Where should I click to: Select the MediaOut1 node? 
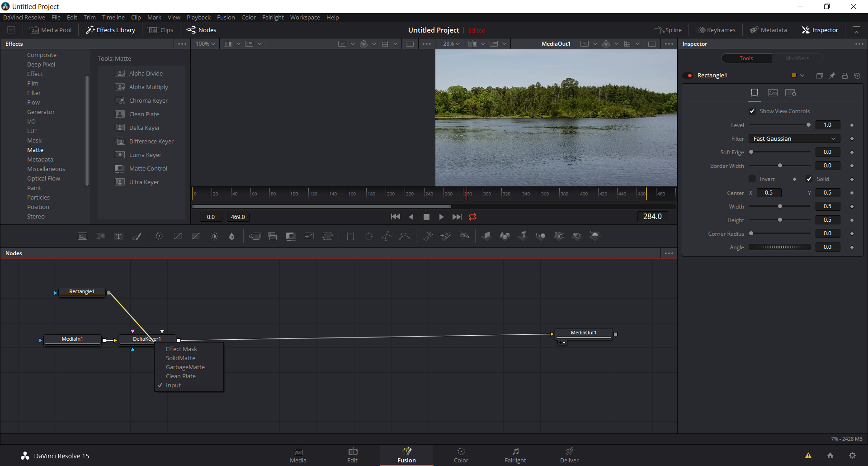583,333
